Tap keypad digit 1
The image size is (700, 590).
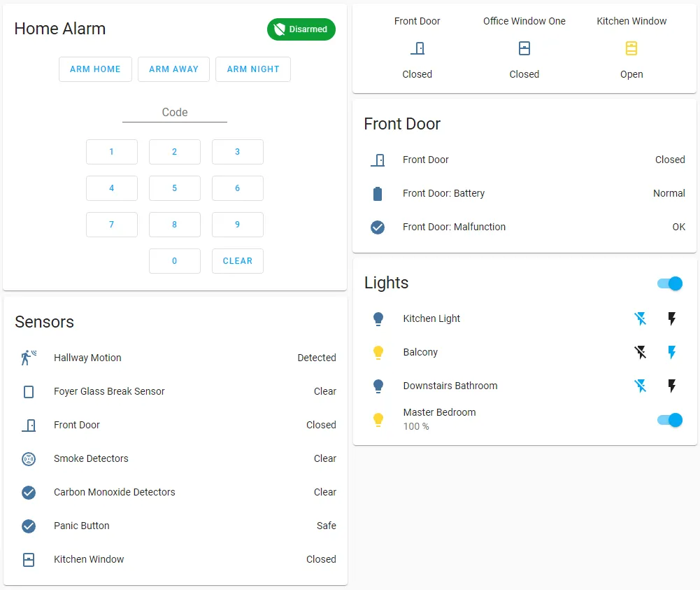[x=112, y=152]
